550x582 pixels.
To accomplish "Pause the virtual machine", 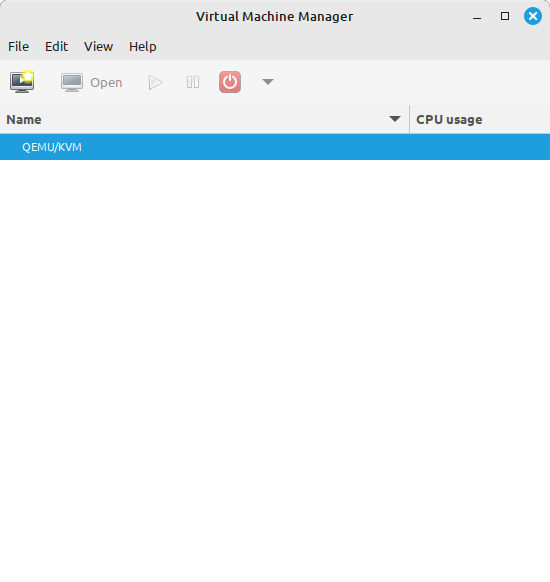I will point(193,82).
